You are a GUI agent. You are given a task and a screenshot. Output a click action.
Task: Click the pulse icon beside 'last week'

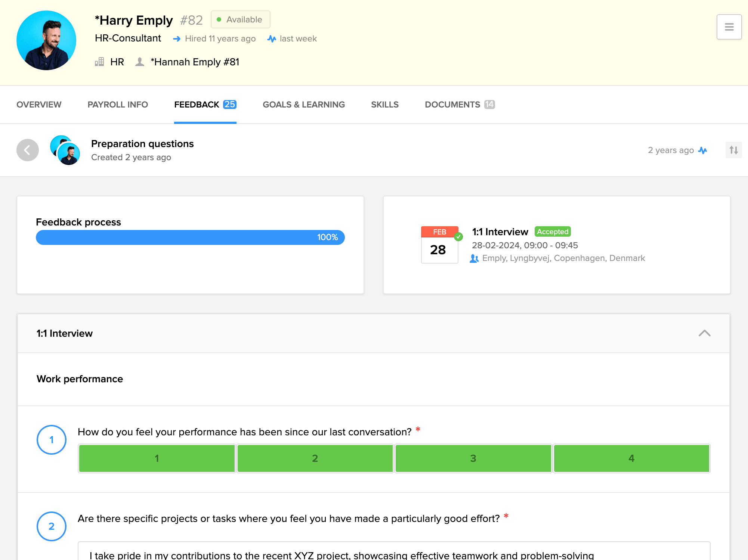point(272,38)
